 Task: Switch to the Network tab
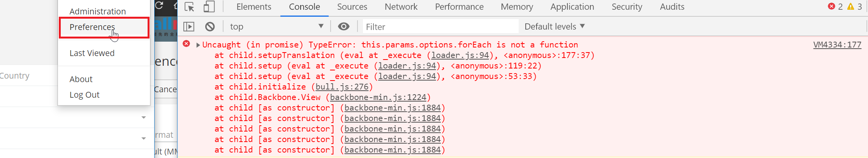pos(401,7)
